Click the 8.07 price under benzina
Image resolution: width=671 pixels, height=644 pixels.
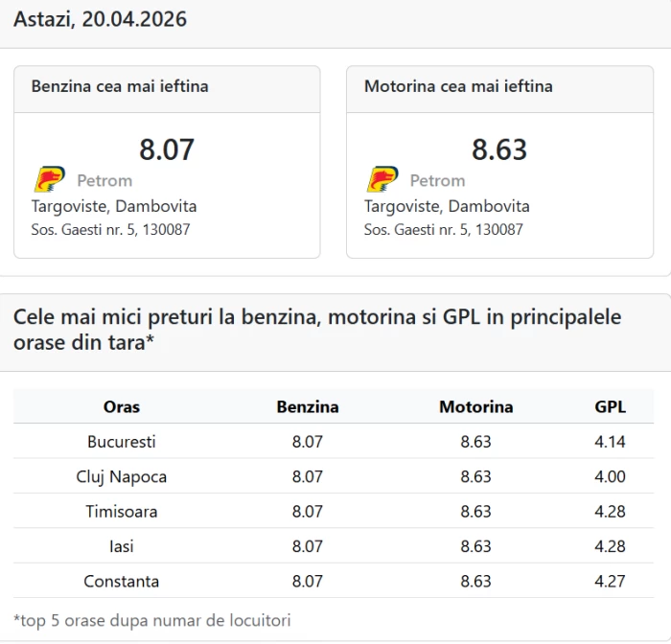pos(167,149)
